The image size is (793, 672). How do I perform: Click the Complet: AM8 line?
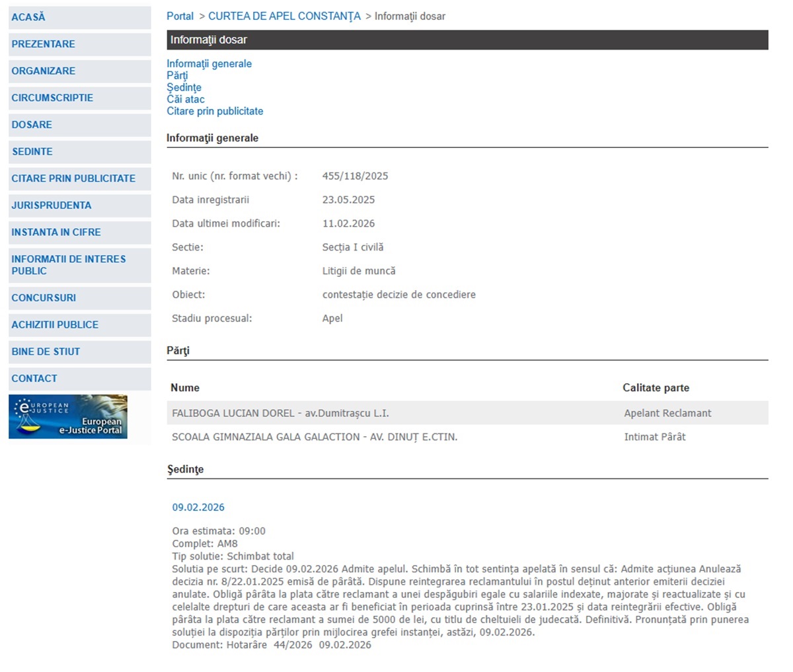(x=205, y=544)
